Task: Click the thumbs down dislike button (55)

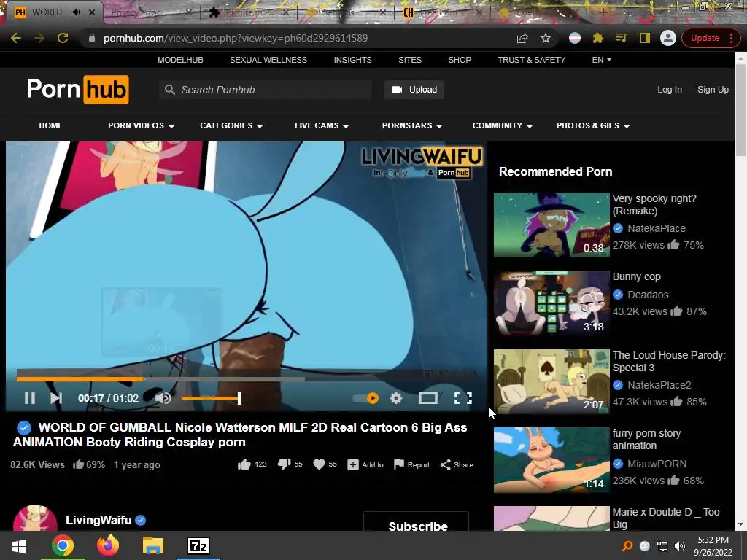Action: tap(290, 464)
